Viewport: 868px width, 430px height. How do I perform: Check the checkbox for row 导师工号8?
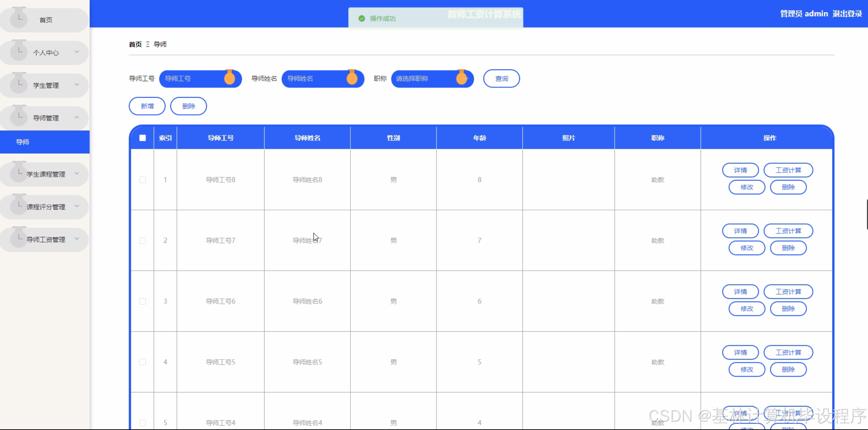pyautogui.click(x=143, y=180)
